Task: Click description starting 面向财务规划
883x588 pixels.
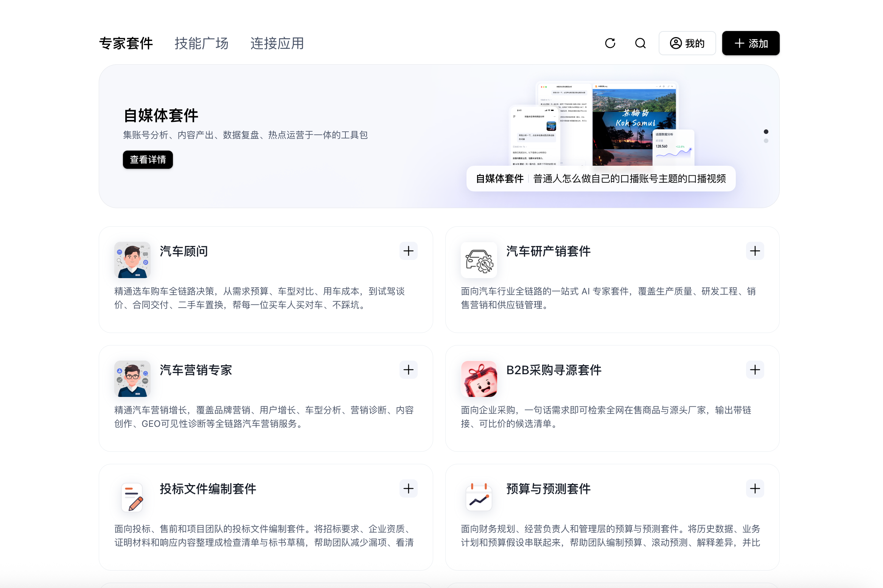Action: pos(611,536)
